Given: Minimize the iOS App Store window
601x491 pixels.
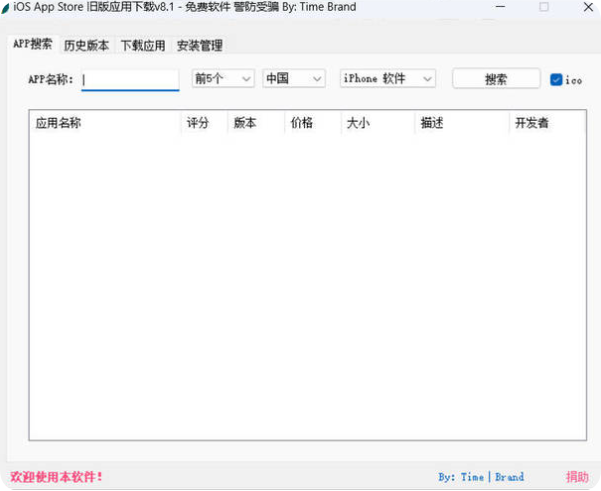Looking at the screenshot, I should coord(500,7).
